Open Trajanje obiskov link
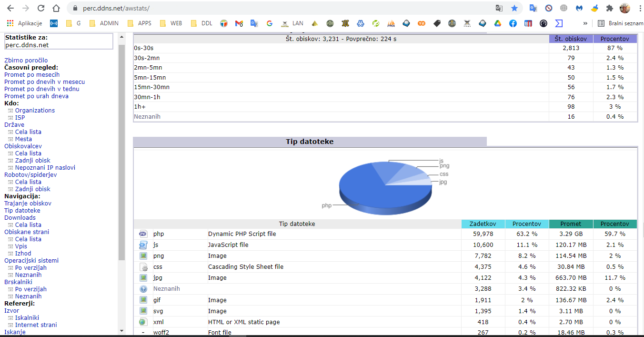 tap(28, 203)
